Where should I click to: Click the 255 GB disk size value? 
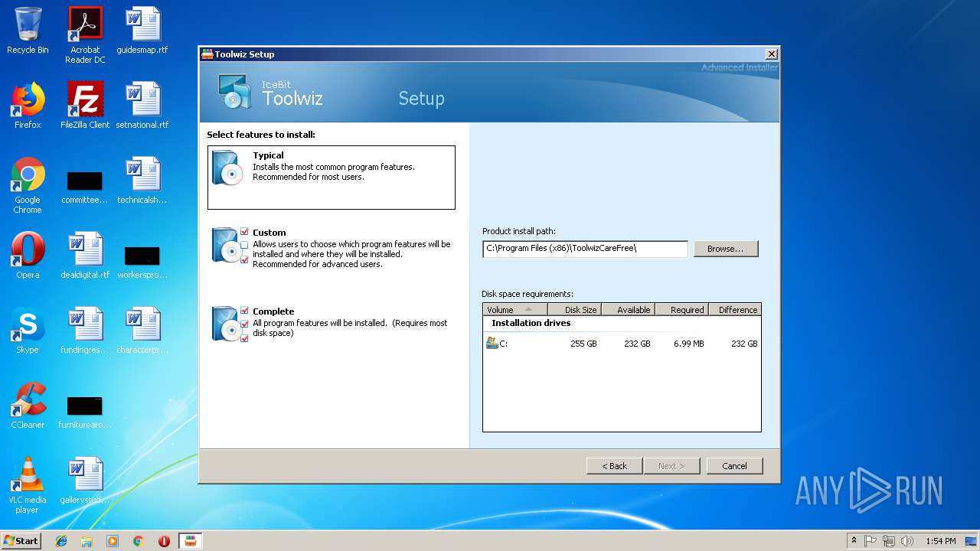coord(583,344)
